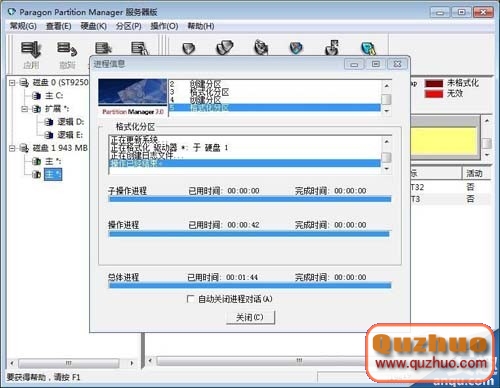
Task: Open the 操作(O) menu
Action: coord(164,26)
